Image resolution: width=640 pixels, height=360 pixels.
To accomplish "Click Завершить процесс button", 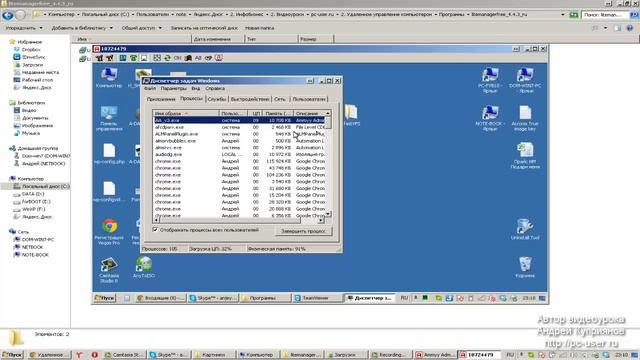I will coord(303,231).
